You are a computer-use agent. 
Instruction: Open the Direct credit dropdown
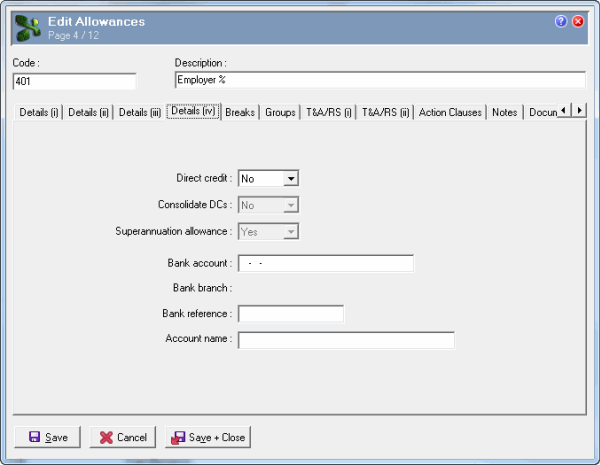click(x=291, y=178)
